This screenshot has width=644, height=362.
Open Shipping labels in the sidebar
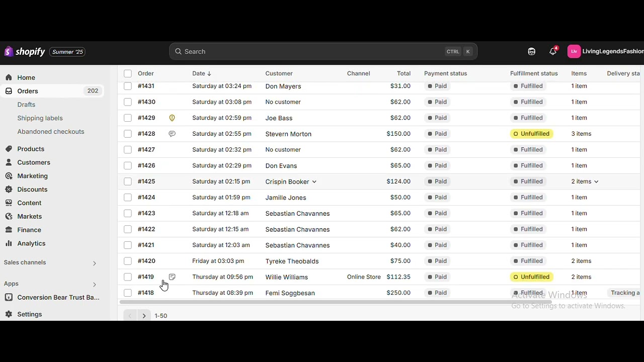pyautogui.click(x=40, y=118)
